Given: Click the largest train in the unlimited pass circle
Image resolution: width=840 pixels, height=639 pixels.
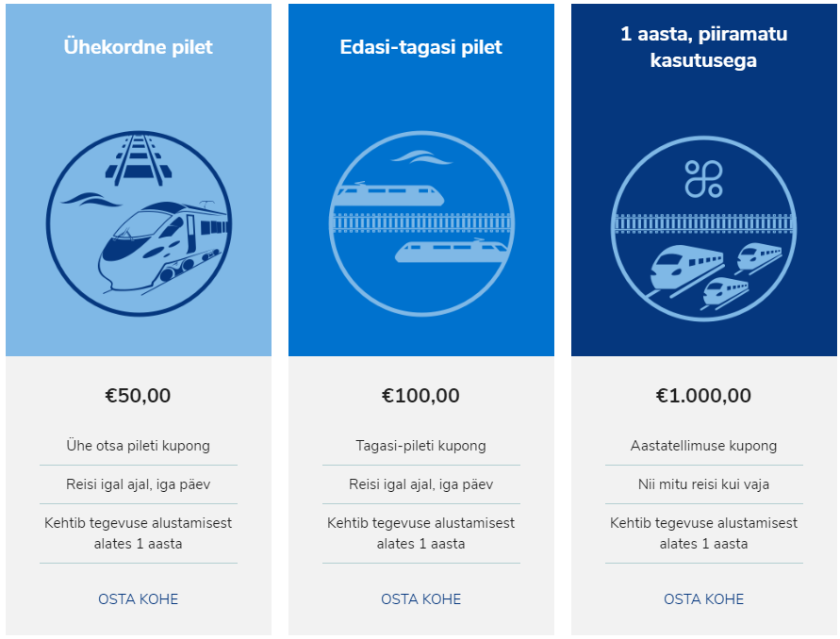Looking at the screenshot, I should tap(685, 269).
